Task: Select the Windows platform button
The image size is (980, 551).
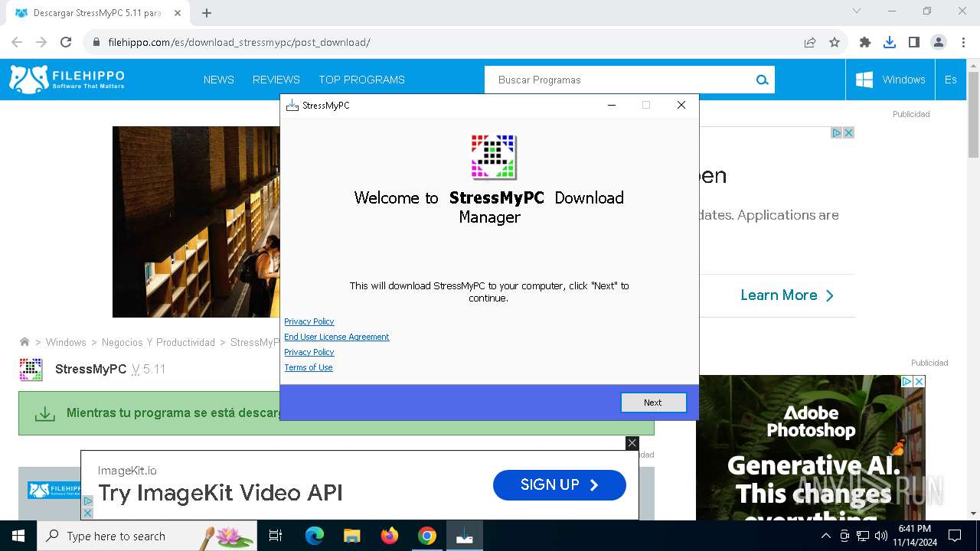Action: [890, 80]
